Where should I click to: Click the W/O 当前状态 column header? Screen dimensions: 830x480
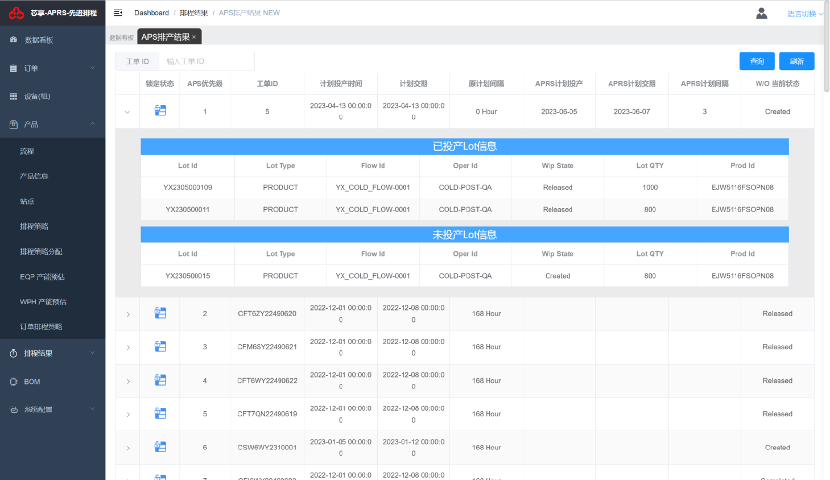(777, 84)
